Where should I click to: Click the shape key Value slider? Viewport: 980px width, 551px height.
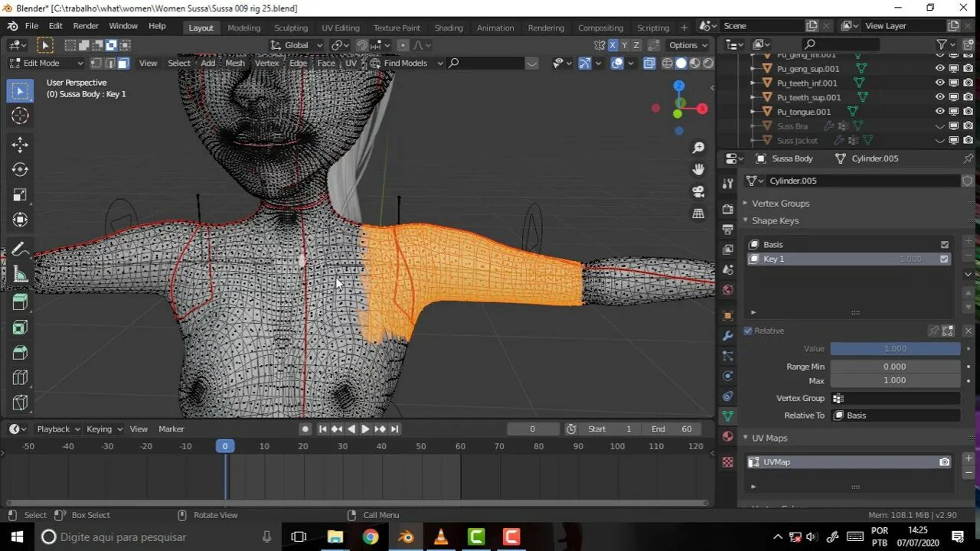(894, 349)
